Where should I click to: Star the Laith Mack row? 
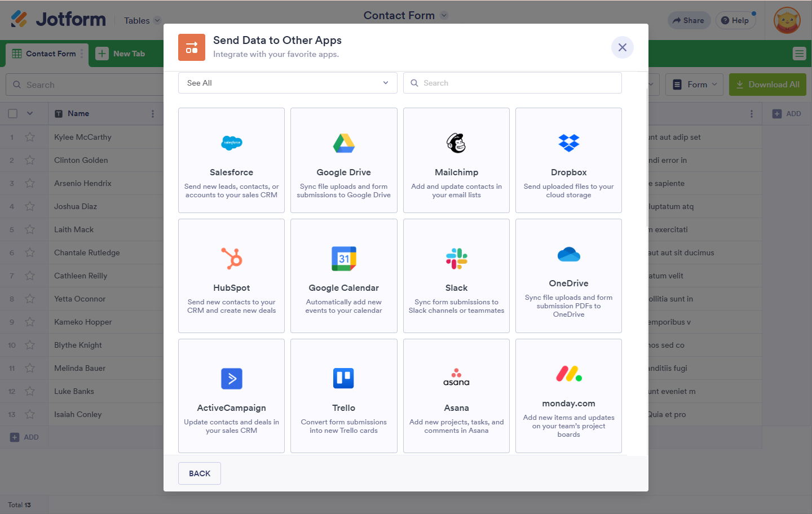30,229
